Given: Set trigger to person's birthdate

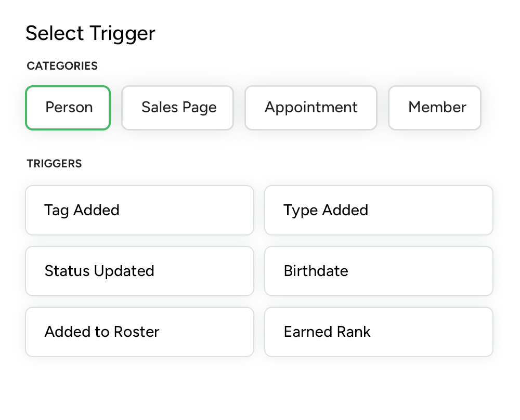Looking at the screenshot, I should [379, 271].
